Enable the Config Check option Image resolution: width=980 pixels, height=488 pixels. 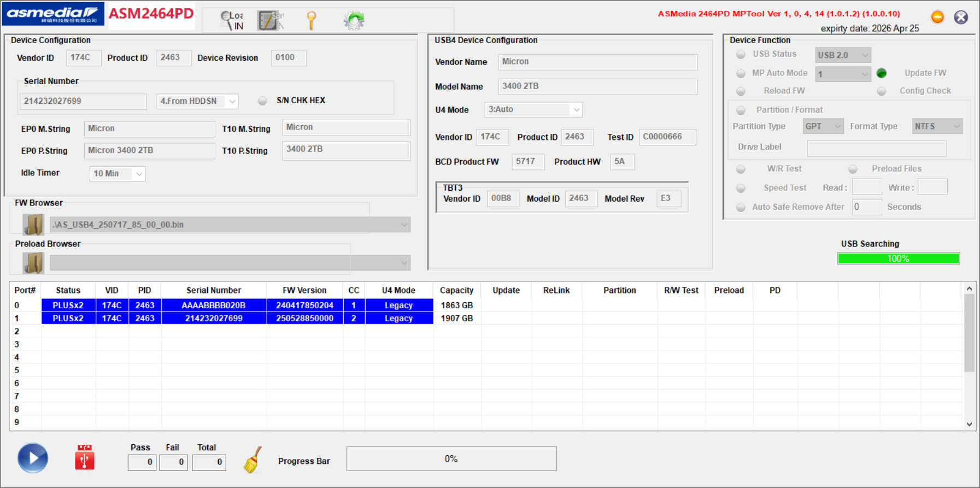(x=882, y=91)
